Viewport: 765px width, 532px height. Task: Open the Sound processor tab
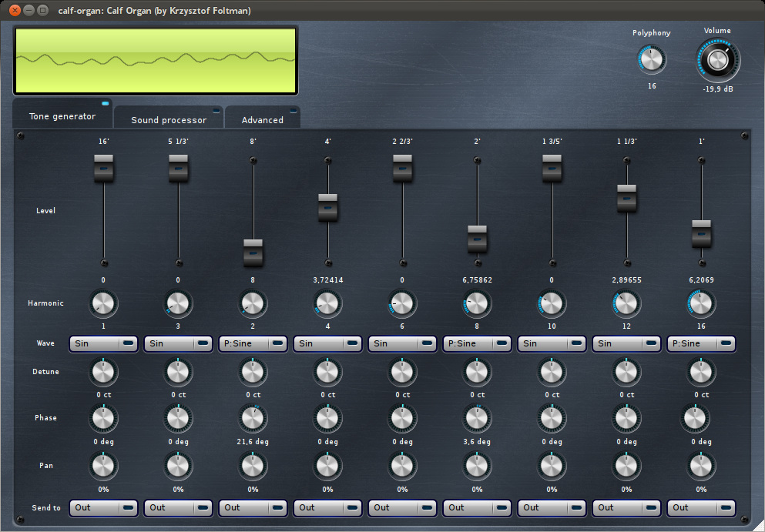[x=169, y=118]
